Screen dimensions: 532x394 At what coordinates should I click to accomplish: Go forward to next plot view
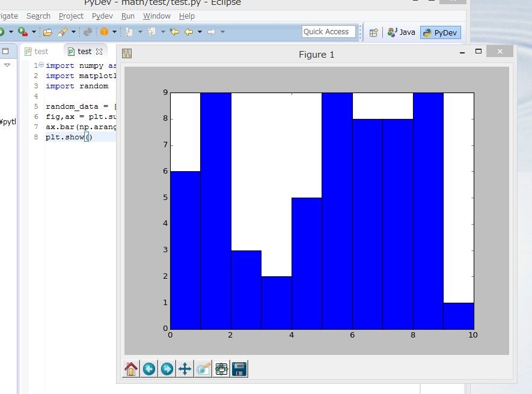click(167, 369)
